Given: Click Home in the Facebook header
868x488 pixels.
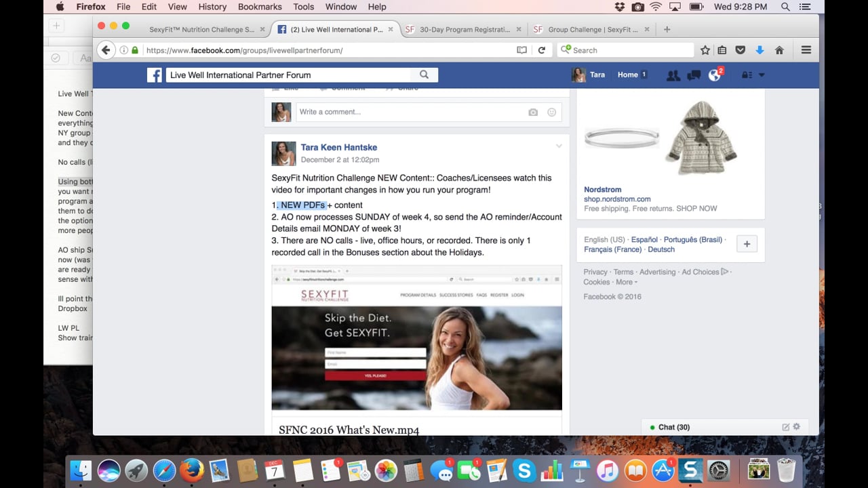Looking at the screenshot, I should point(627,75).
